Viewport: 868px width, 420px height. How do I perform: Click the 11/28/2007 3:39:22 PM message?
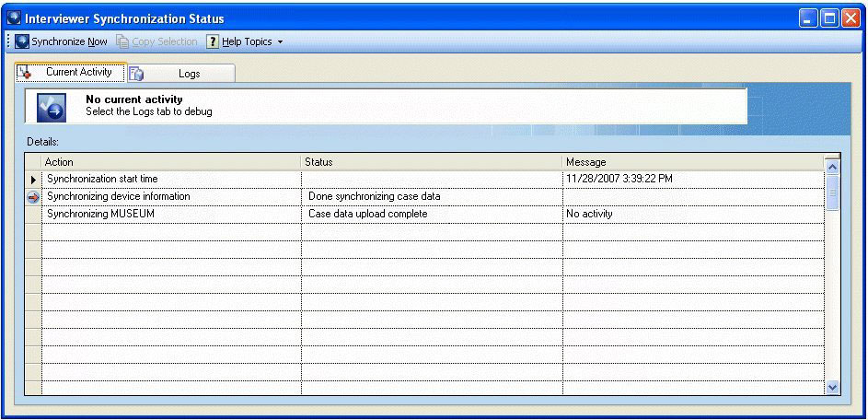point(693,180)
